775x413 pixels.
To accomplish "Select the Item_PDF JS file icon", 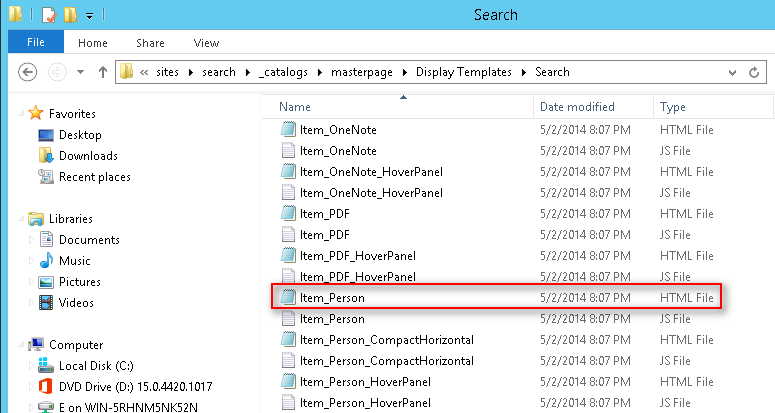I will pos(288,235).
